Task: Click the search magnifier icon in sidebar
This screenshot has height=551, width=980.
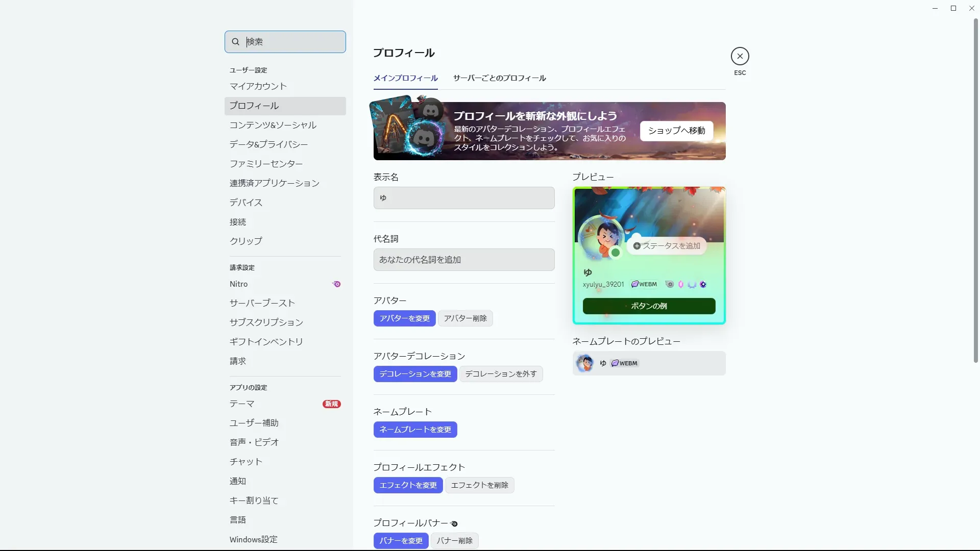Action: (235, 42)
